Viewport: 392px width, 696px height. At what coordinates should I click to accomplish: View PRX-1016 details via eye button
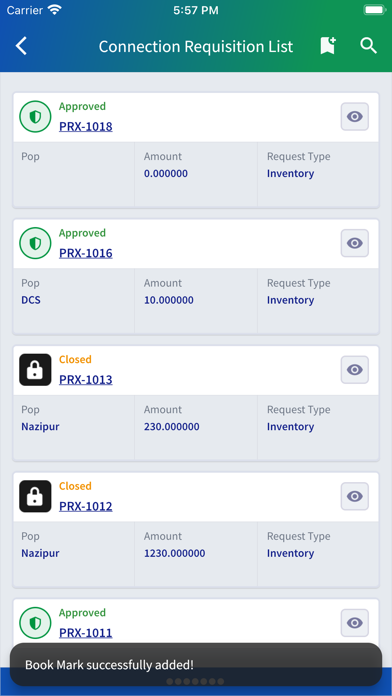(355, 243)
